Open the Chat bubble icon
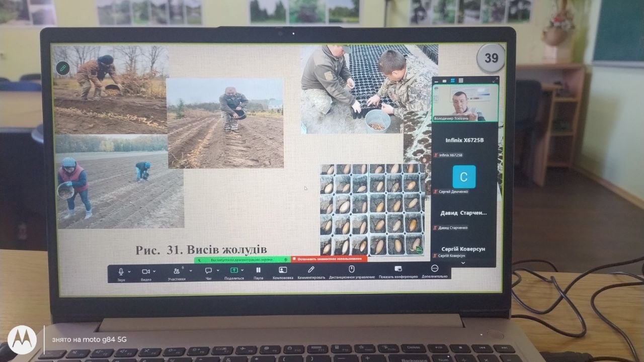This screenshot has height=362, width=644. tap(208, 270)
